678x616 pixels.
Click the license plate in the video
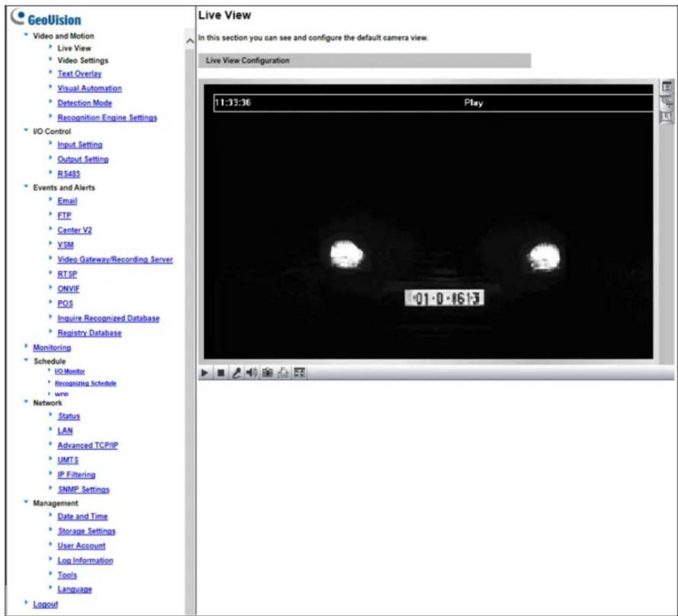pos(444,298)
